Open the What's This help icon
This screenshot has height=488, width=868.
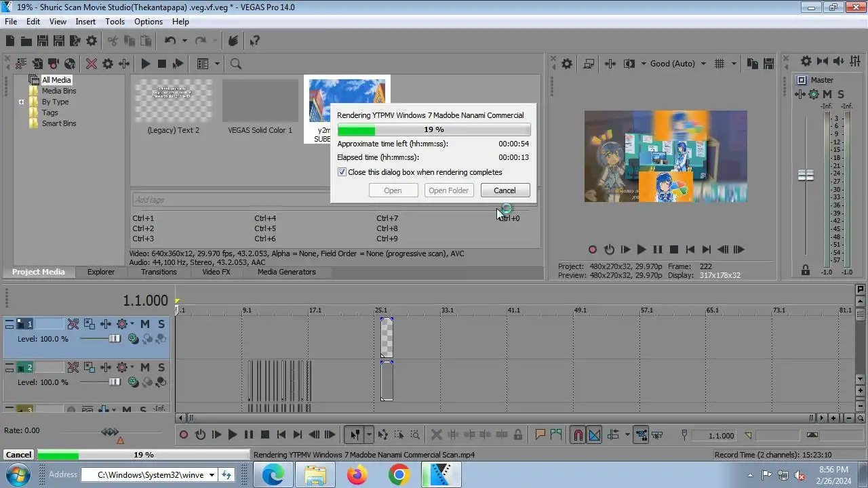pyautogui.click(x=254, y=41)
